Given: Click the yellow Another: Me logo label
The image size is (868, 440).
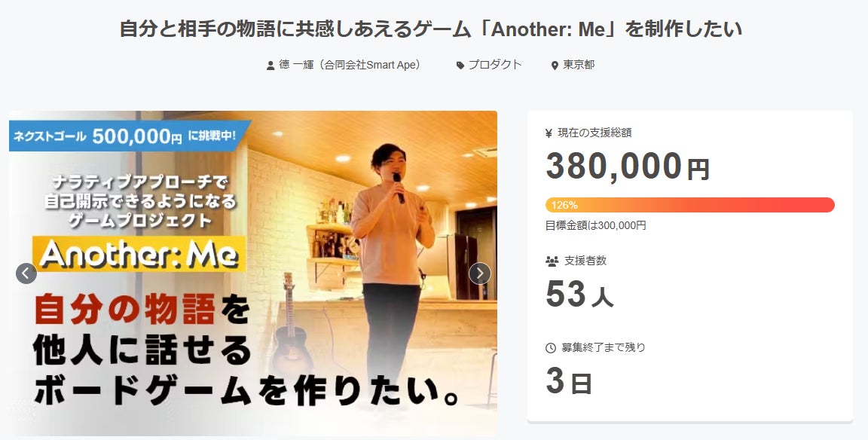Looking at the screenshot, I should (139, 254).
